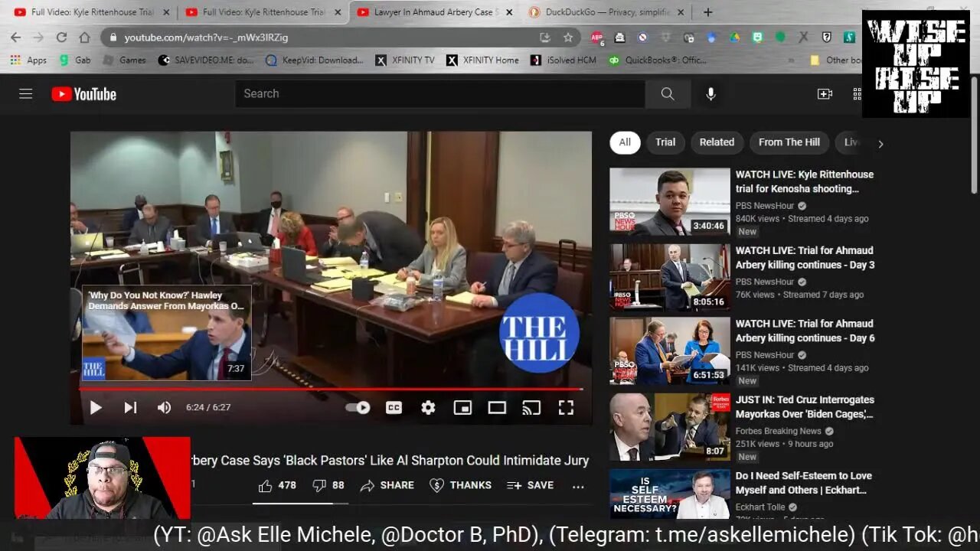Open the XFINITY Home bookmark
980x551 pixels.
pos(482,60)
